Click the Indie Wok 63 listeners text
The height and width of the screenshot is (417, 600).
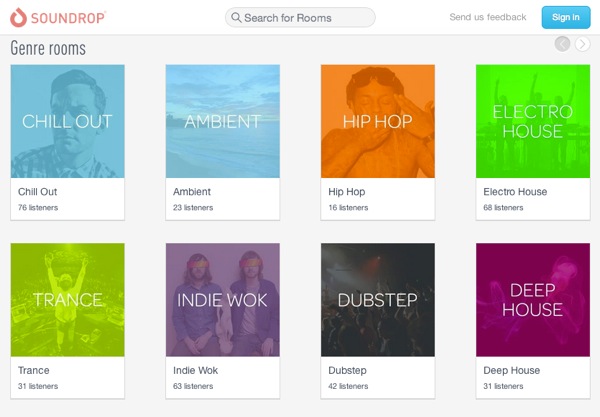(194, 386)
